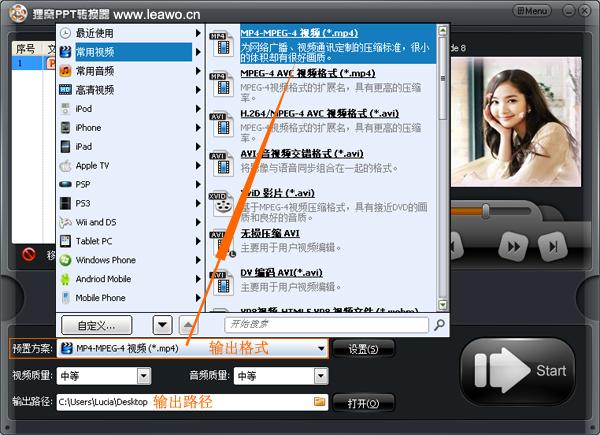Browse output folder with folder icon
600x435 pixels.
[320, 402]
